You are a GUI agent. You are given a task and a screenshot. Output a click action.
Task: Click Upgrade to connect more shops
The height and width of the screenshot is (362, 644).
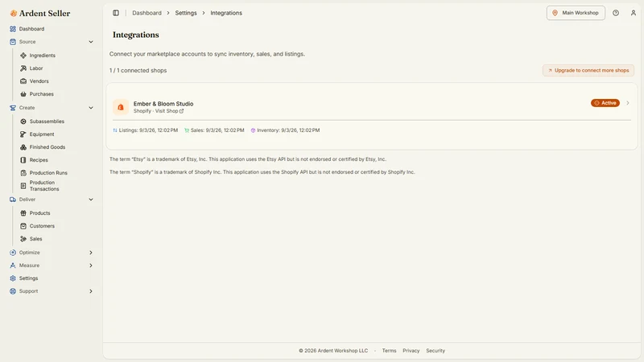588,71
